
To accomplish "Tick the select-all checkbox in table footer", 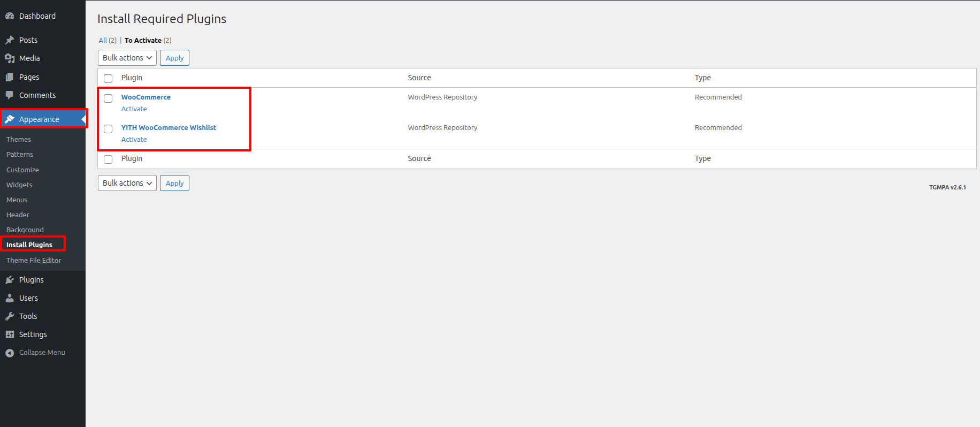I will (108, 159).
